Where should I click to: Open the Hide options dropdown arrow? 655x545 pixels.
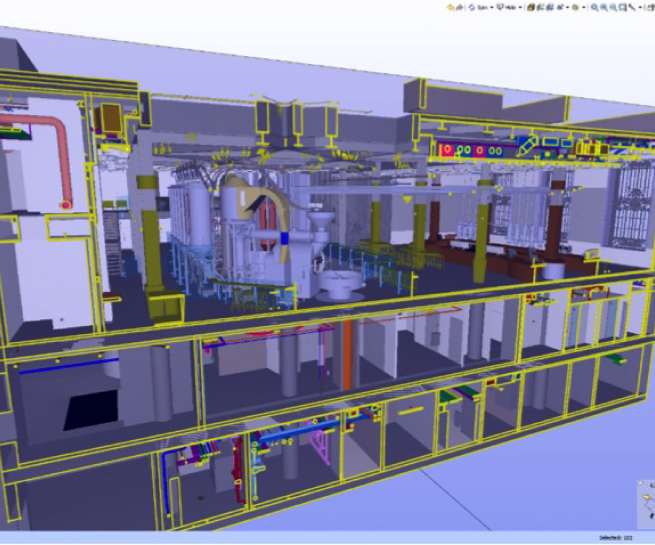pos(522,6)
